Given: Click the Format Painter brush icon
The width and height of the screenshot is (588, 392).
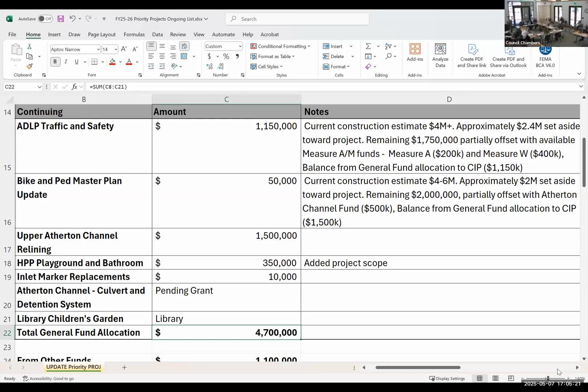Looking at the screenshot, I should pos(29,66).
